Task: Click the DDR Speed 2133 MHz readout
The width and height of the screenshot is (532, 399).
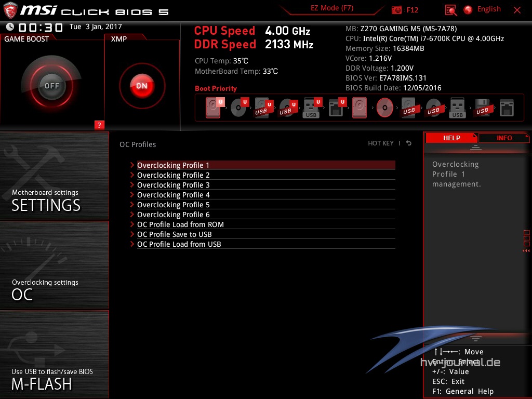Action: [x=254, y=44]
